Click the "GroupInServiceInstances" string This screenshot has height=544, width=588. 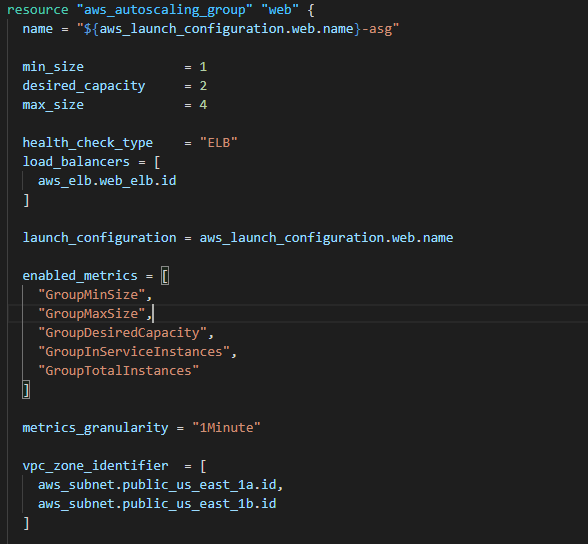click(134, 352)
